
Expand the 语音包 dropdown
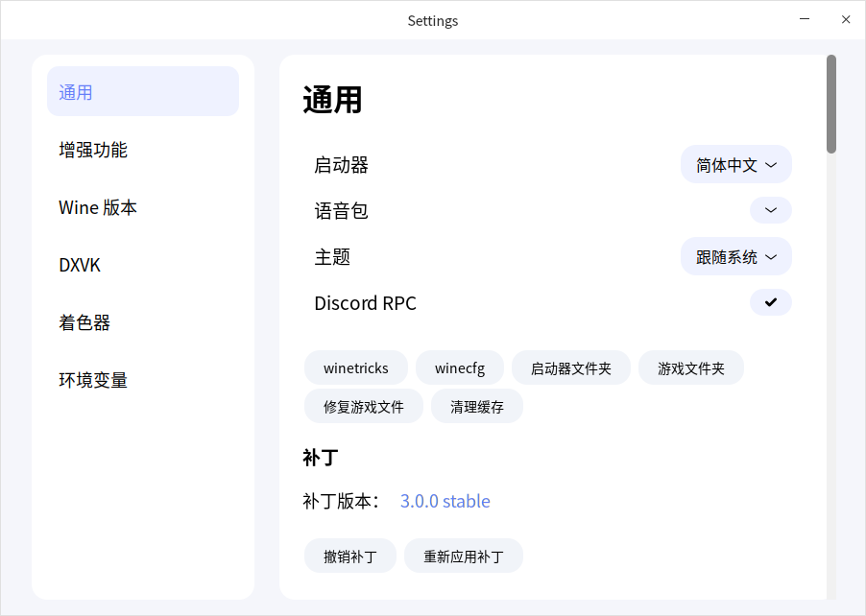point(770,210)
